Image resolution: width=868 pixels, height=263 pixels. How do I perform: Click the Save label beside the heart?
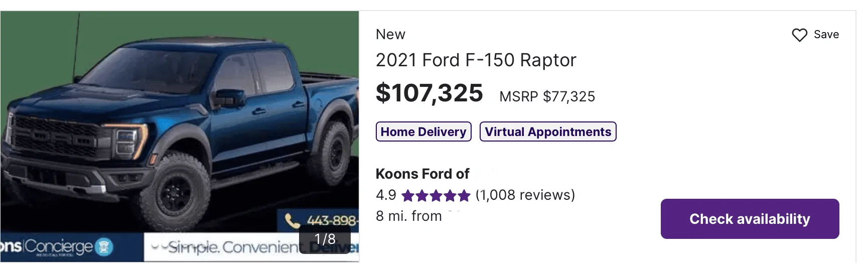[x=826, y=35]
